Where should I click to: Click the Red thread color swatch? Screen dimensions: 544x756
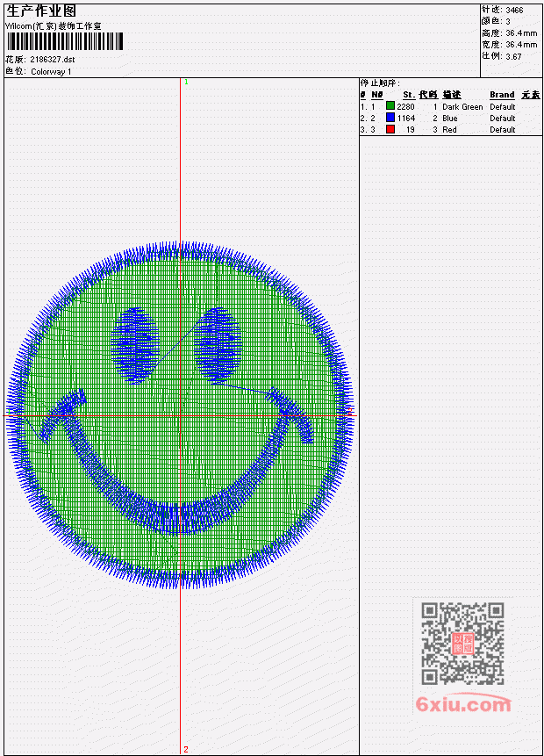click(390, 129)
